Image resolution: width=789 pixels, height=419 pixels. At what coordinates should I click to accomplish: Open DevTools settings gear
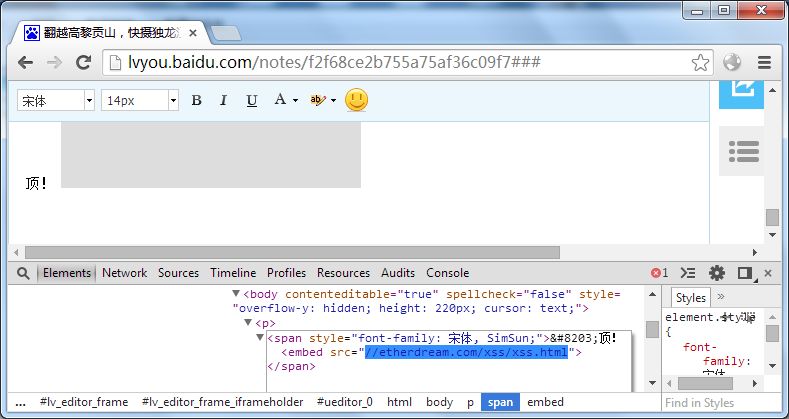(717, 273)
